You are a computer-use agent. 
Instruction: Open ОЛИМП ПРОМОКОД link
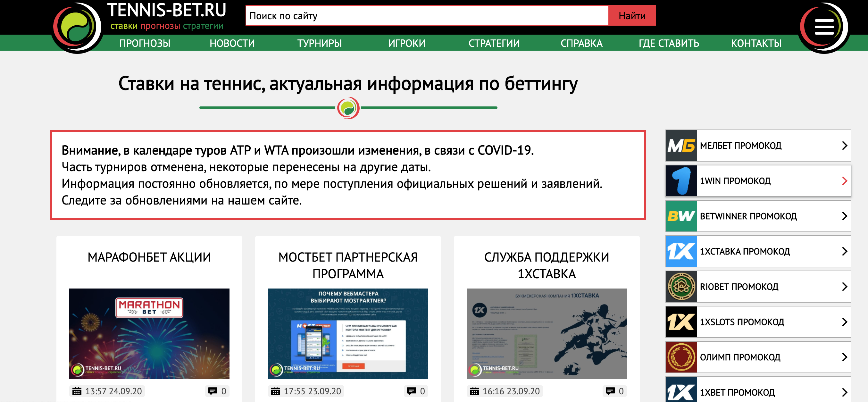[x=740, y=357]
